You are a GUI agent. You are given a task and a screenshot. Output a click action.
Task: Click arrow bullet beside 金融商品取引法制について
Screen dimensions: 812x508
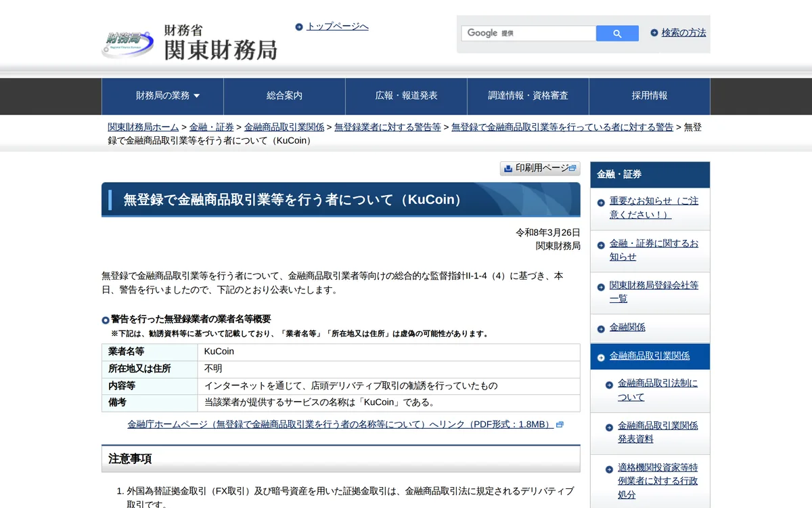point(609,385)
